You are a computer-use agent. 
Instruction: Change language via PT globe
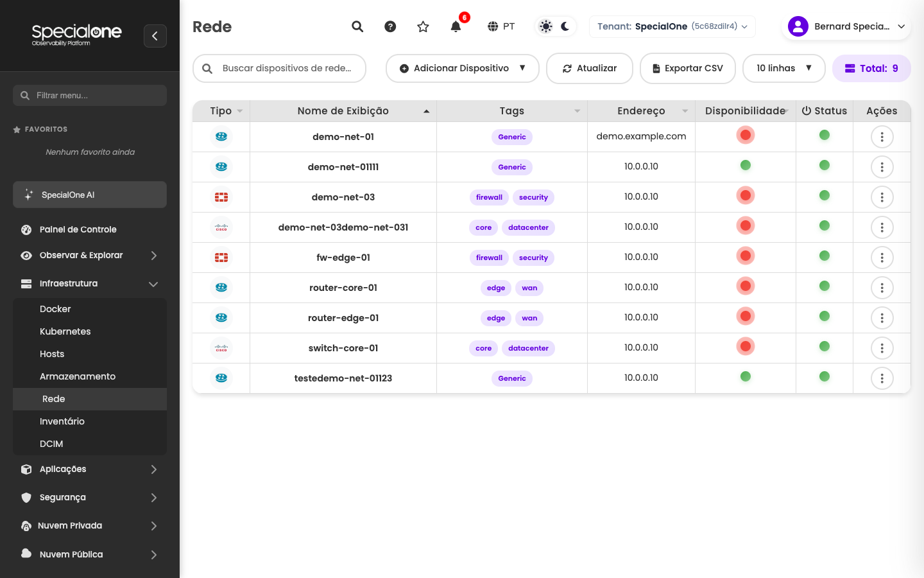[501, 26]
